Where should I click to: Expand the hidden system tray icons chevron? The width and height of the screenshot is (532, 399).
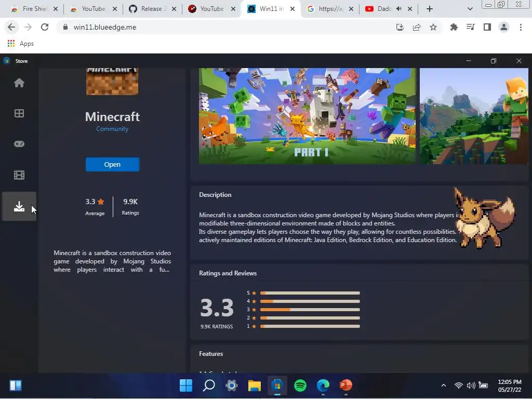pos(444,385)
